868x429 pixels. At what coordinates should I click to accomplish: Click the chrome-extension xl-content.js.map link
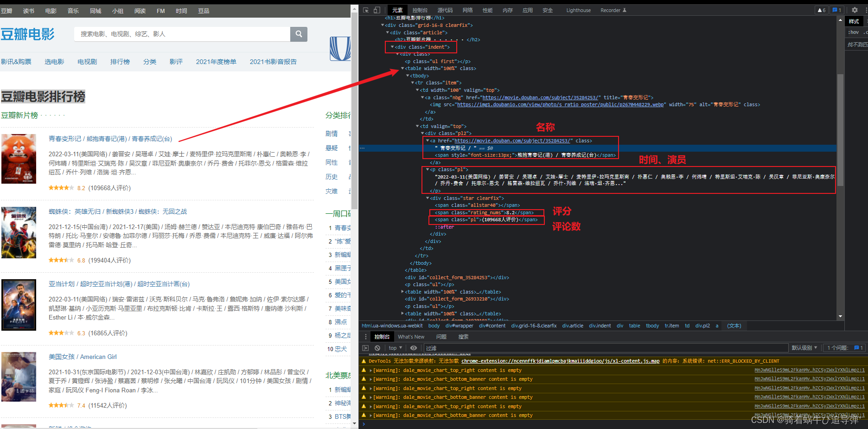point(560,361)
